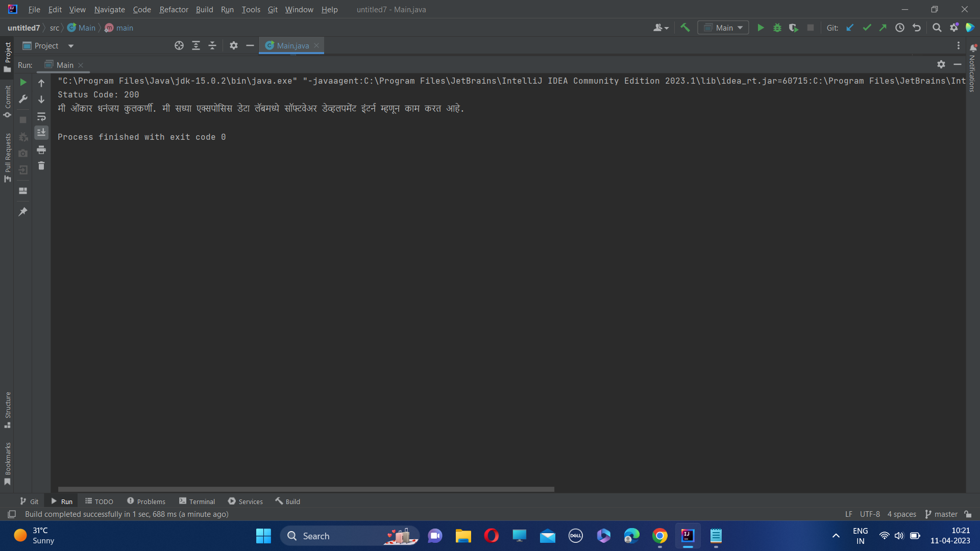This screenshot has height=551, width=980.
Task: Run the Main application
Action: click(761, 28)
